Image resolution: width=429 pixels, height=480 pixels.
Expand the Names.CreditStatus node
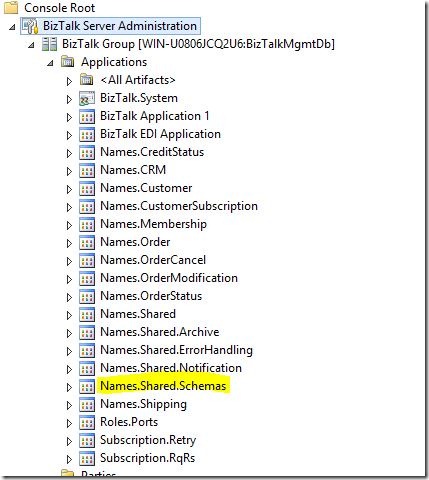tap(69, 153)
